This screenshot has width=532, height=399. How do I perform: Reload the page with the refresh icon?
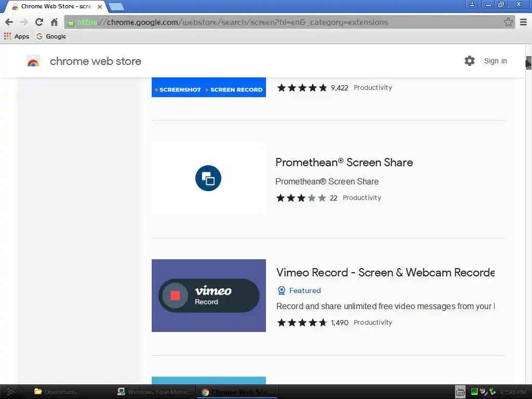pyautogui.click(x=39, y=22)
